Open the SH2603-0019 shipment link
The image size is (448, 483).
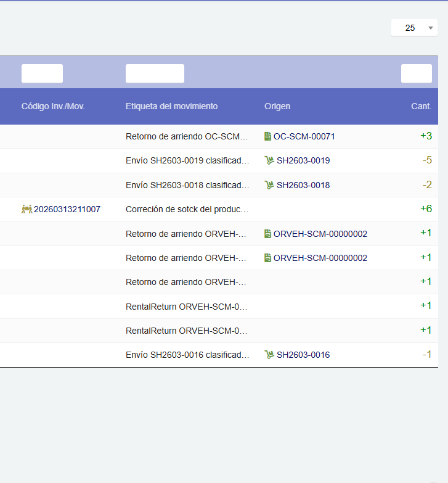[x=303, y=160]
